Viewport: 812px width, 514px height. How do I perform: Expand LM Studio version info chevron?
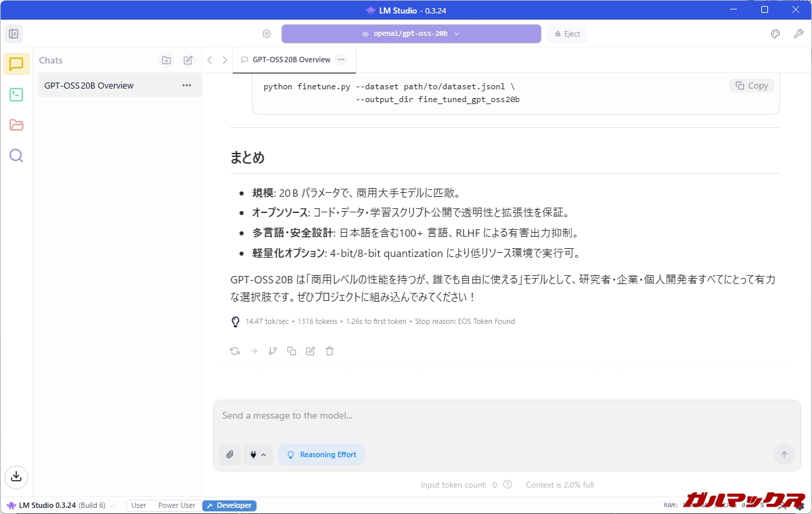coord(113,506)
